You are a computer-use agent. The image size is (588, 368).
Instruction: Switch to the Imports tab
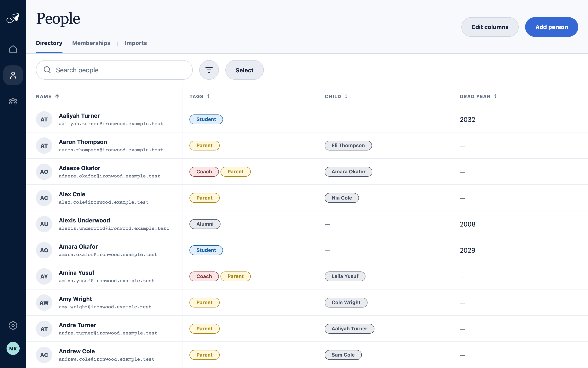click(x=136, y=43)
